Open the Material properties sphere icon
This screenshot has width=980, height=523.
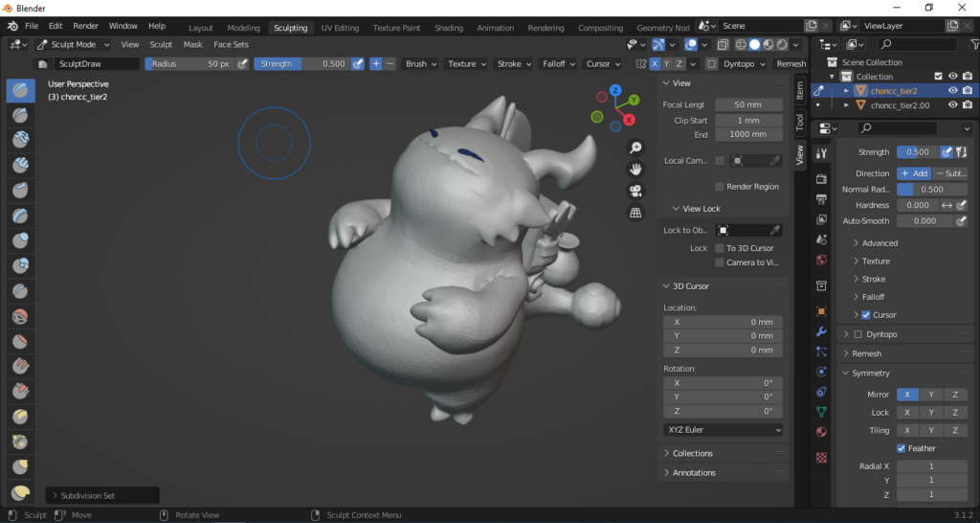pos(822,432)
